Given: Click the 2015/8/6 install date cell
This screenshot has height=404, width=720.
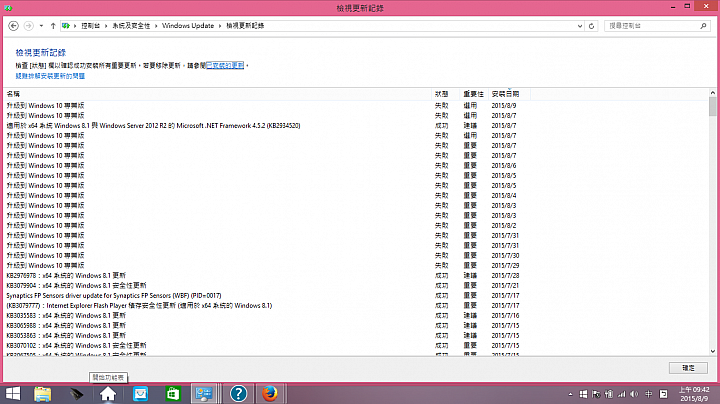Looking at the screenshot, I should [x=504, y=166].
